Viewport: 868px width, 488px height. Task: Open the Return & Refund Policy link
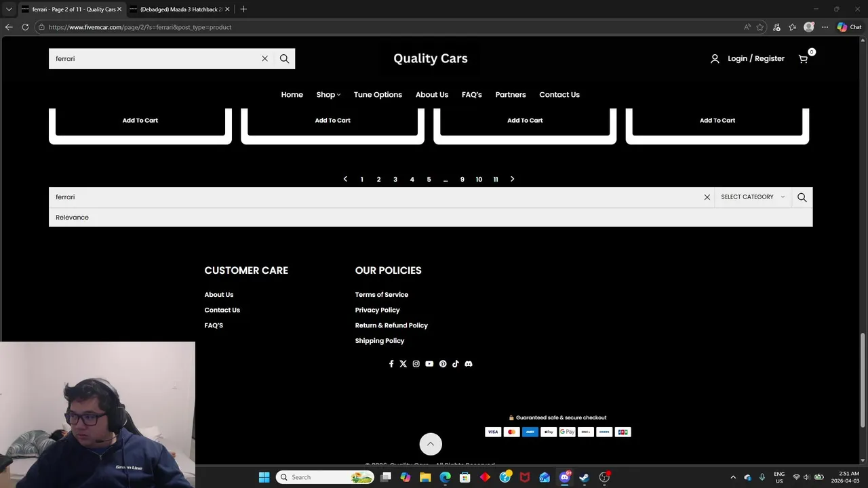[x=391, y=326]
